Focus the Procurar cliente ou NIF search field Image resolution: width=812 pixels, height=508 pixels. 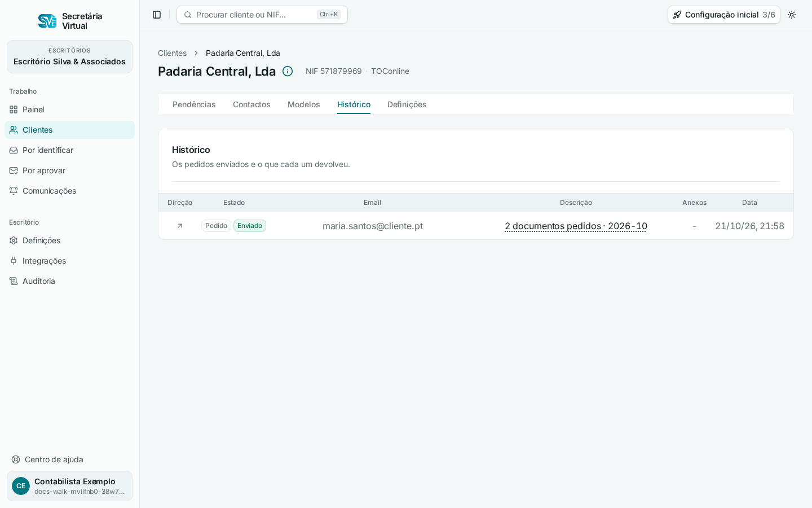262,15
